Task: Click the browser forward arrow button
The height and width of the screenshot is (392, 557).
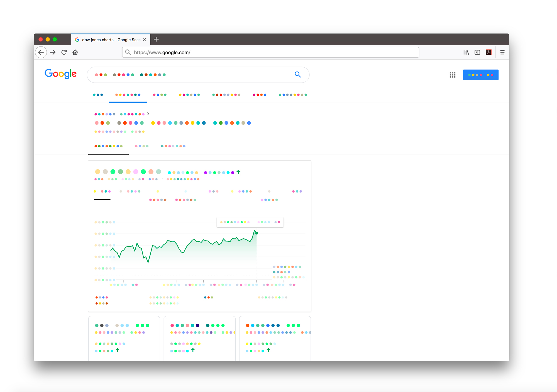Action: (53, 52)
